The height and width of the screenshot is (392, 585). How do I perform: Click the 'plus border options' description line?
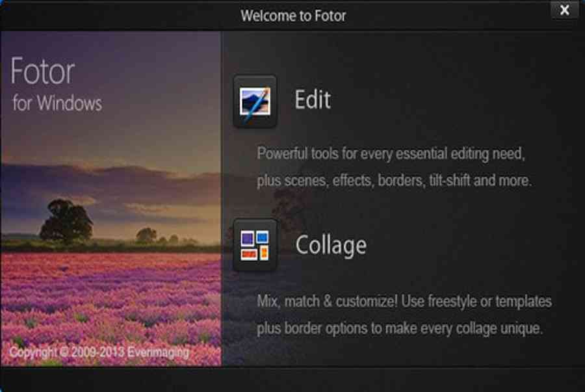(399, 328)
